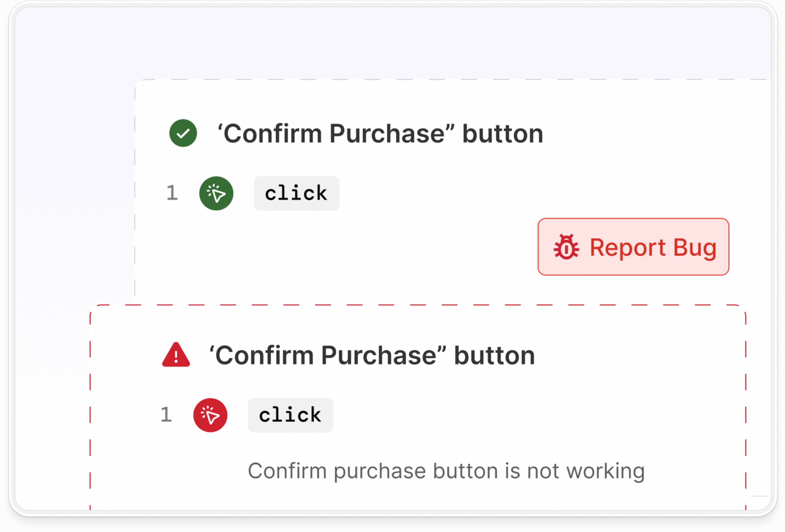
Task: Select the failing 'Confirm Purchase' button title
Action: tap(372, 355)
